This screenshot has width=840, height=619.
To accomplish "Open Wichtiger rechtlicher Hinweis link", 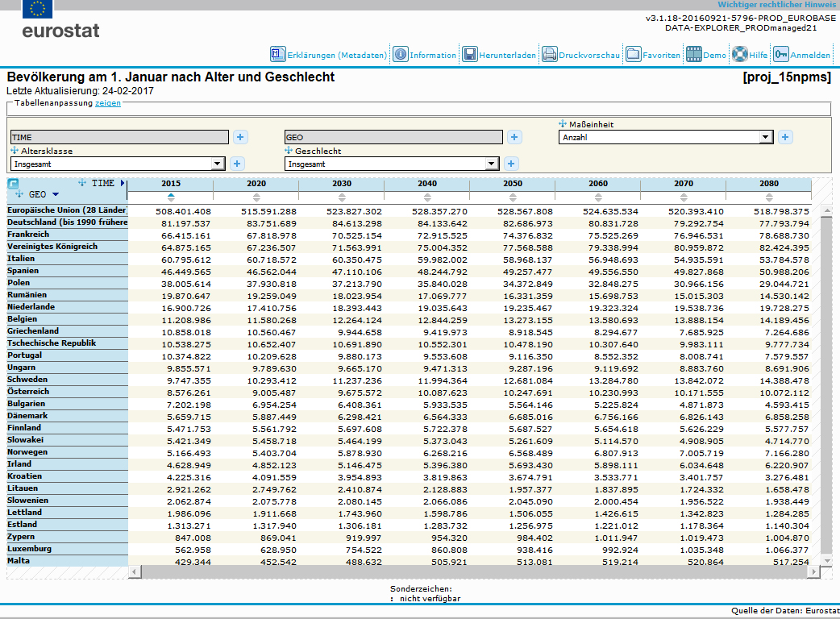I will pyautogui.click(x=776, y=5).
